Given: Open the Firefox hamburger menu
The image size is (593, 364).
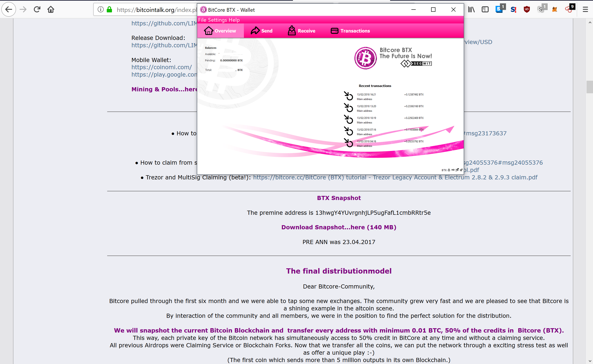Looking at the screenshot, I should click(x=585, y=9).
